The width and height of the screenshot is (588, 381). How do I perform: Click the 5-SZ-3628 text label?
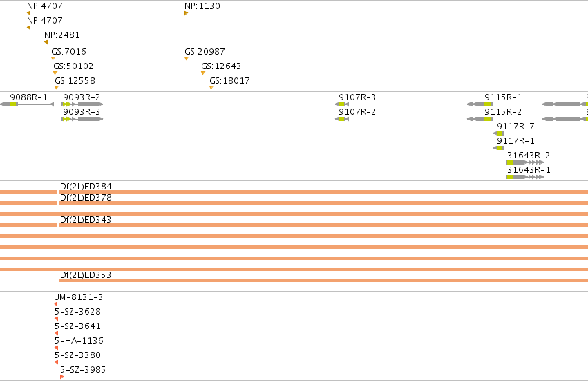click(x=77, y=312)
